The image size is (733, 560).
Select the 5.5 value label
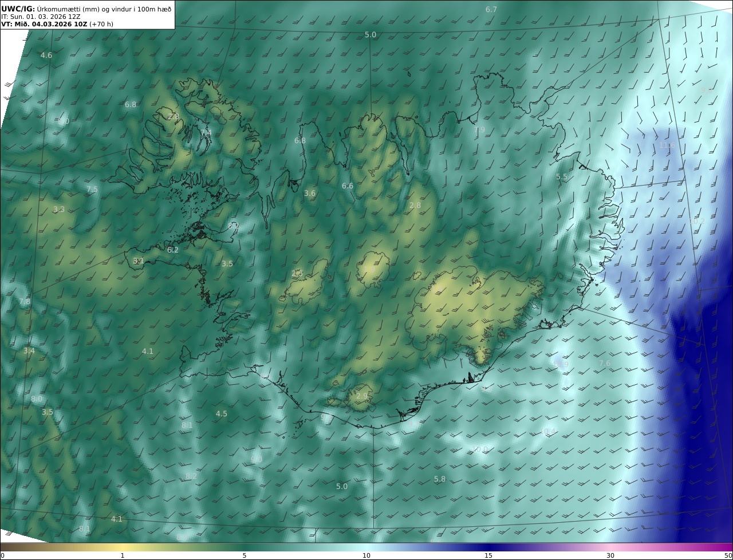(x=562, y=178)
